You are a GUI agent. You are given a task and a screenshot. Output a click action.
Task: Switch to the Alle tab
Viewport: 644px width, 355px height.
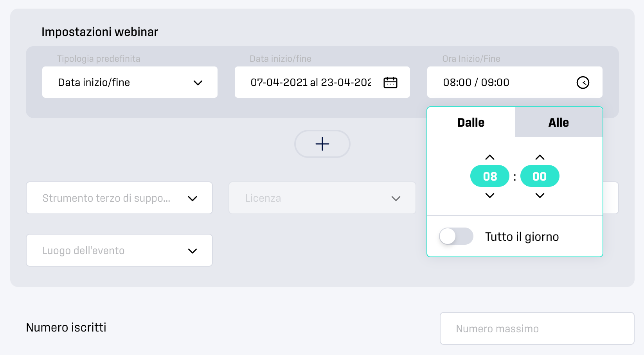tap(558, 122)
